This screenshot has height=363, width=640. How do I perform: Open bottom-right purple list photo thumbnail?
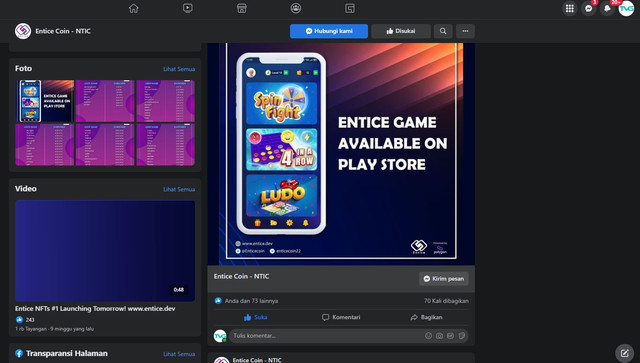click(165, 145)
